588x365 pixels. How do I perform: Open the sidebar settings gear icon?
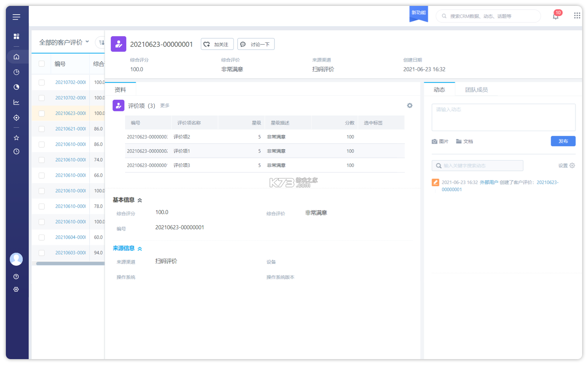[16, 289]
